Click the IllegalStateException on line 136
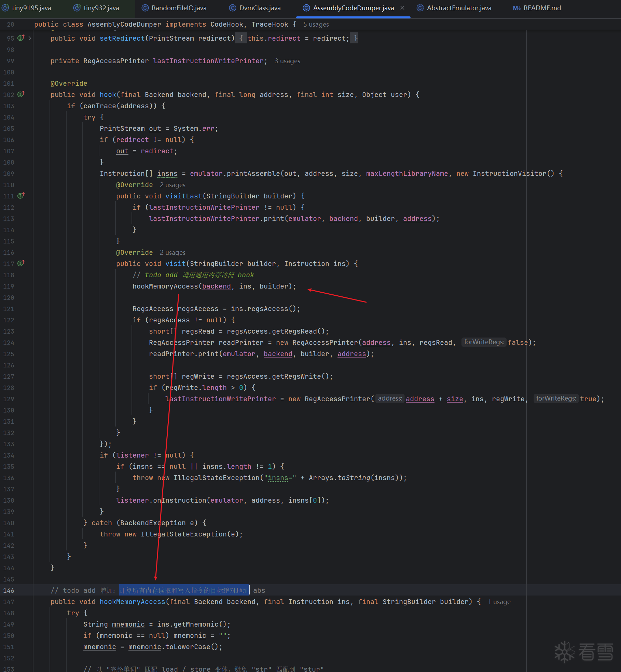 point(217,478)
